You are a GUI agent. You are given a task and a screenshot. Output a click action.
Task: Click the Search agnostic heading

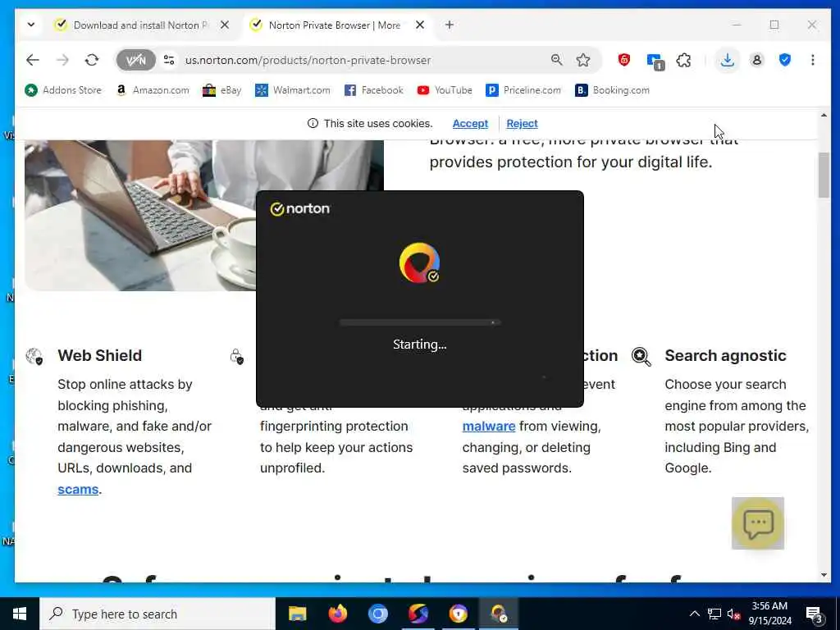(725, 356)
